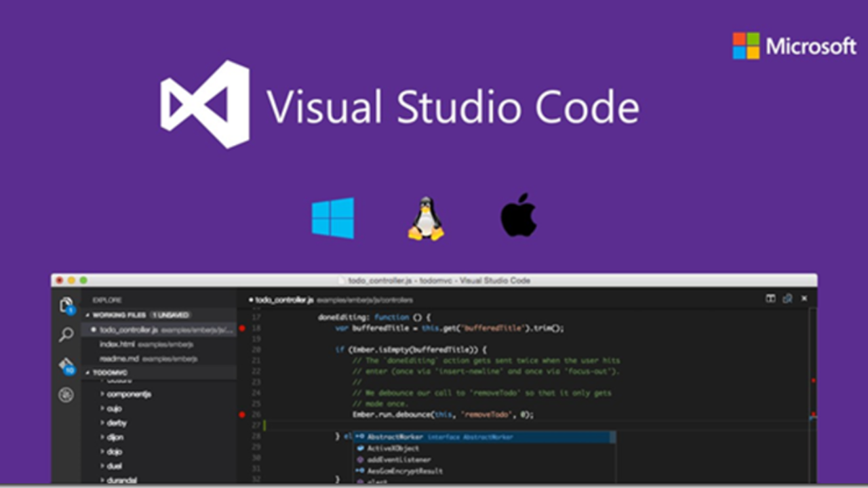The image size is (868, 488).
Task: Click the editor overview ruler scrollbar
Action: click(813, 396)
